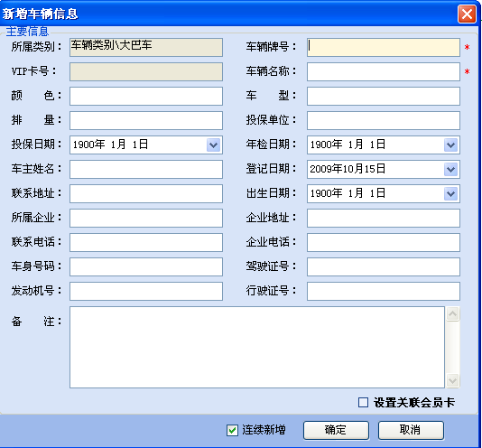Click the 车主姓名 text field
This screenshot has width=482, height=448.
(x=146, y=169)
